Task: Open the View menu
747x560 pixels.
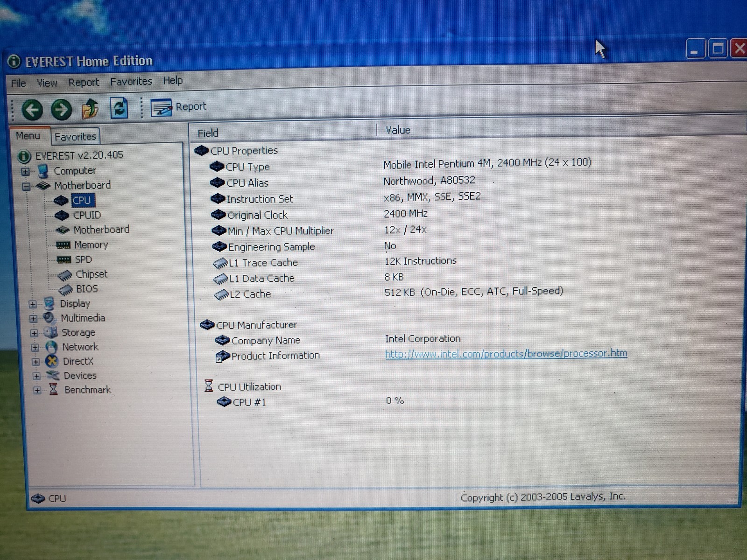Action: 47,83
